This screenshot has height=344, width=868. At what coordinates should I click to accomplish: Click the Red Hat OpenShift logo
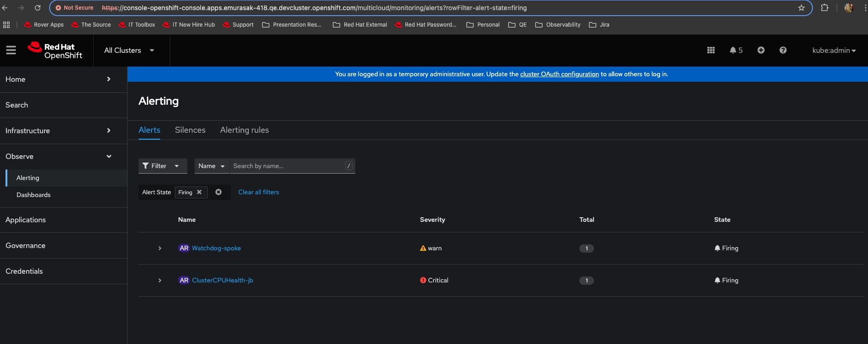(x=55, y=51)
